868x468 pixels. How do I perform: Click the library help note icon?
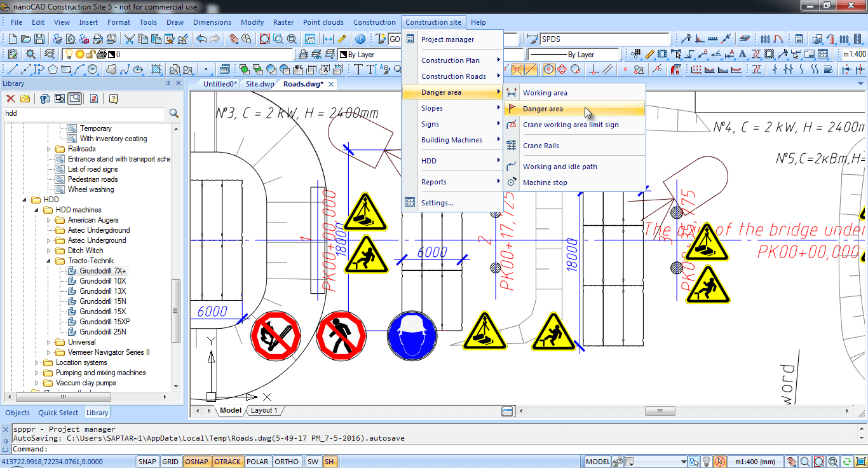(113, 99)
